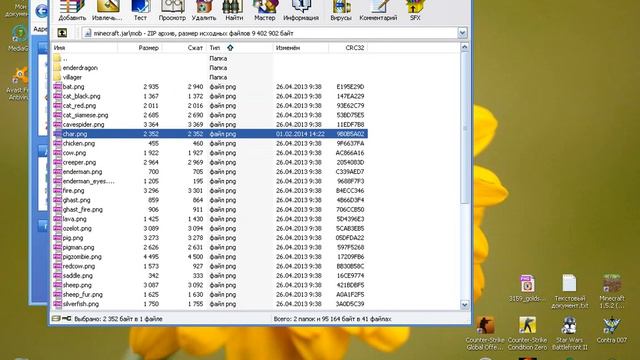The image size is (640, 360).
Task: Sort files by the Размер column header
Action: [140, 48]
